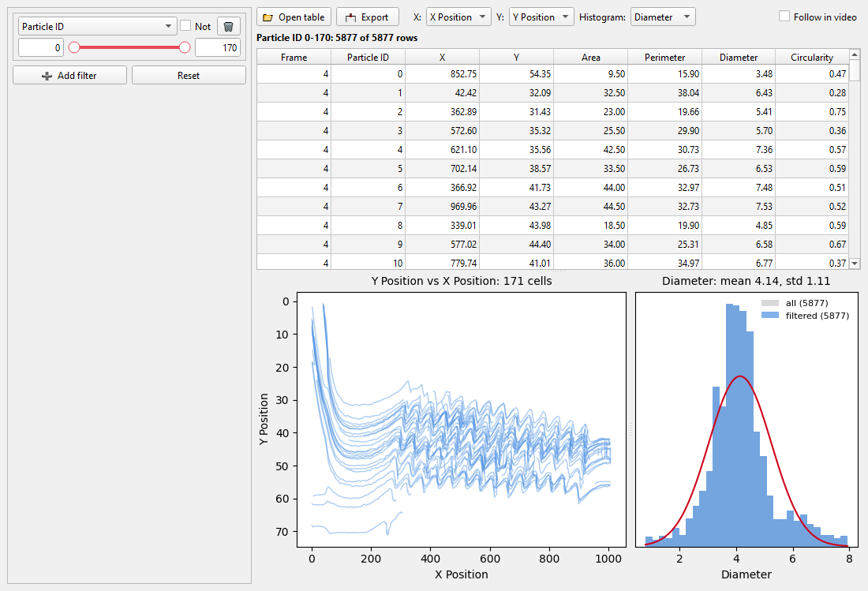Viewport: 868px width, 591px height.
Task: Open the X axis variable dropdown
Action: [x=458, y=17]
